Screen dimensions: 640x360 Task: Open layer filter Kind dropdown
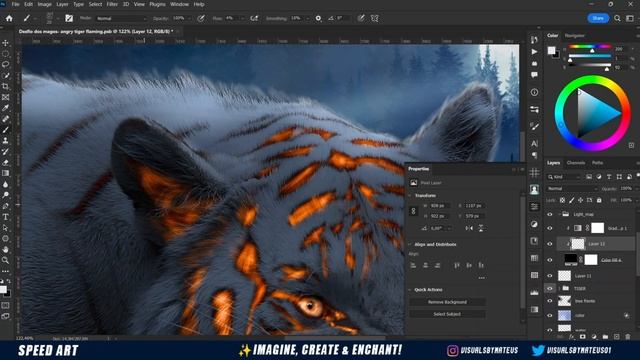coord(564,177)
